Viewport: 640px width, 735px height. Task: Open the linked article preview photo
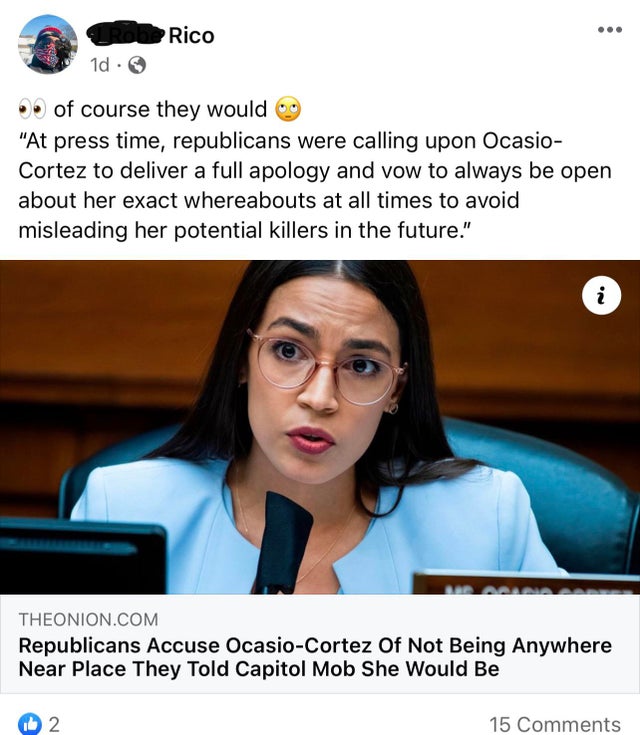click(x=320, y=427)
